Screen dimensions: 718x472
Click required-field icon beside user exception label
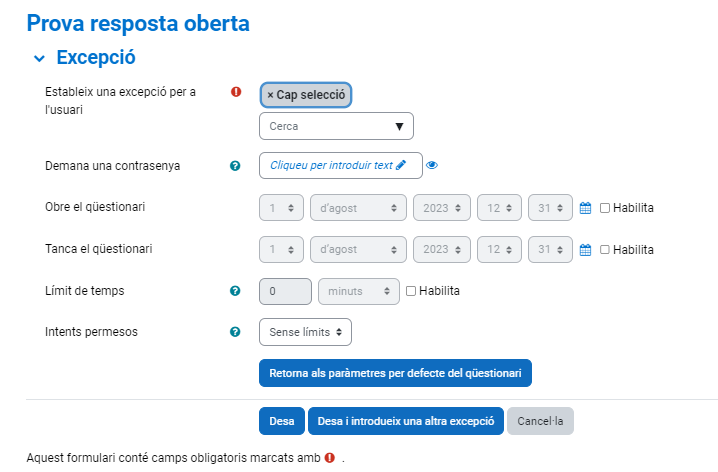[236, 92]
